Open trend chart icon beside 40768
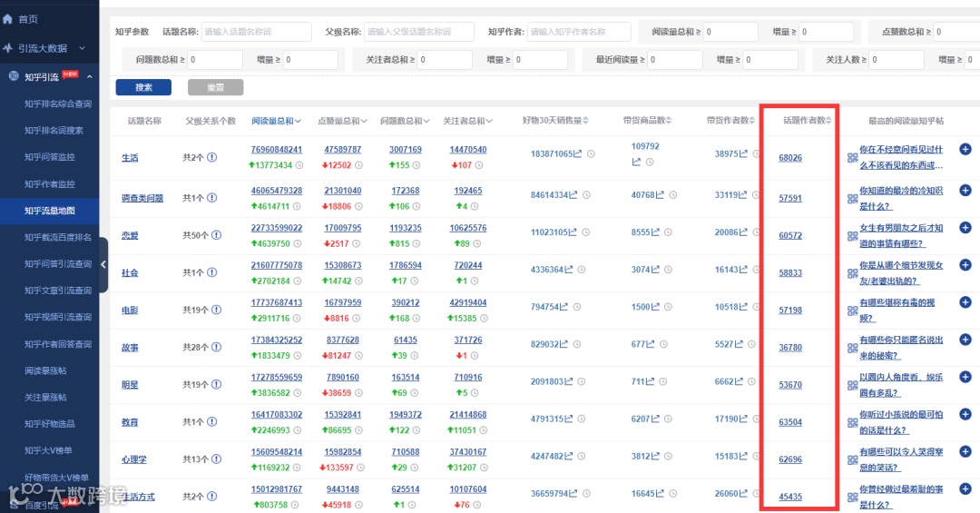The width and height of the screenshot is (980, 513). pyautogui.click(x=660, y=194)
